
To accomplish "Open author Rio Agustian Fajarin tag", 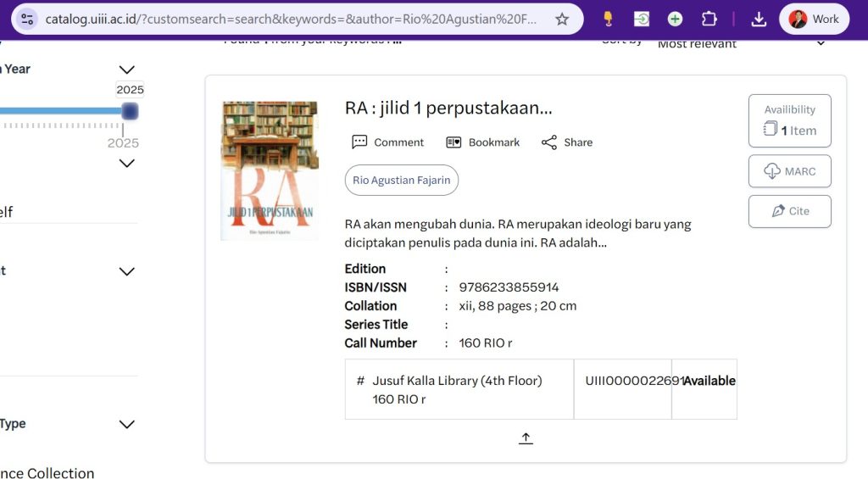I will click(401, 181).
